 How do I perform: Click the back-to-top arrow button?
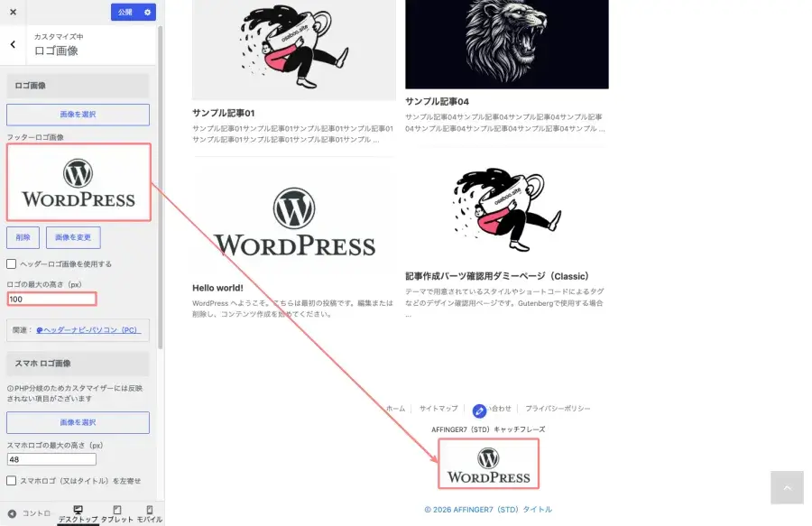pyautogui.click(x=787, y=488)
